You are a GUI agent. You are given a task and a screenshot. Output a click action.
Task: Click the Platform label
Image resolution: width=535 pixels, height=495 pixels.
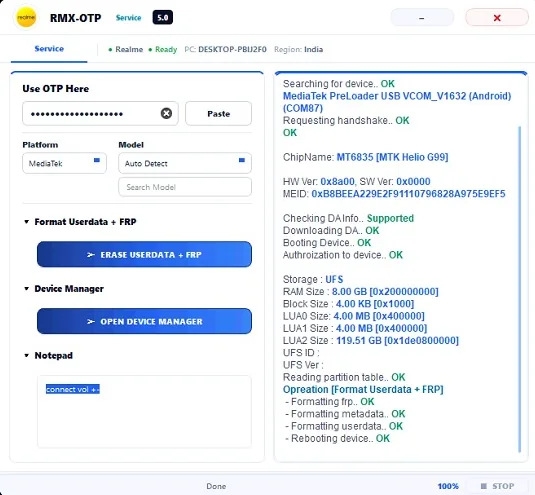(40, 145)
